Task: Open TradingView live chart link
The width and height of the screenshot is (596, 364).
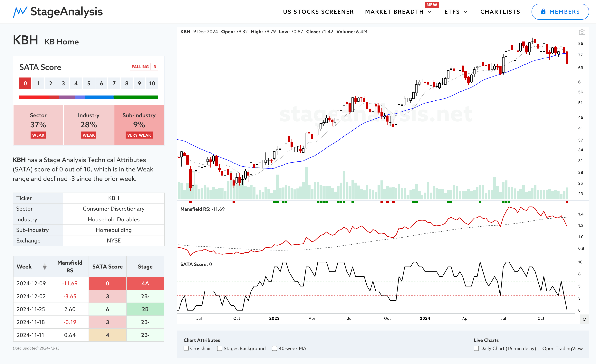Action: pos(562,348)
